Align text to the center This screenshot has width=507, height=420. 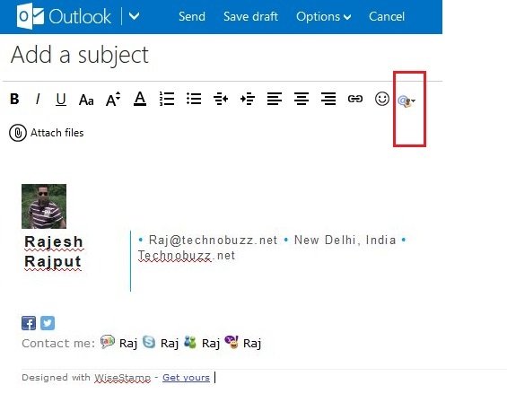[x=302, y=99]
